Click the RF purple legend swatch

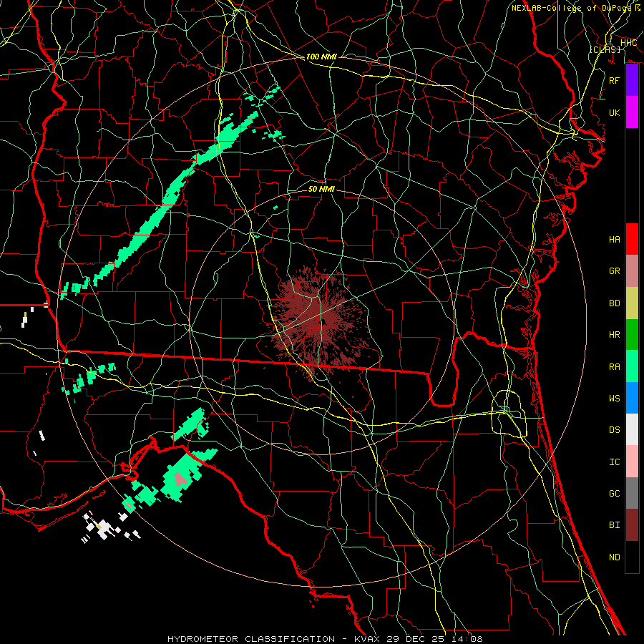pyautogui.click(x=632, y=80)
